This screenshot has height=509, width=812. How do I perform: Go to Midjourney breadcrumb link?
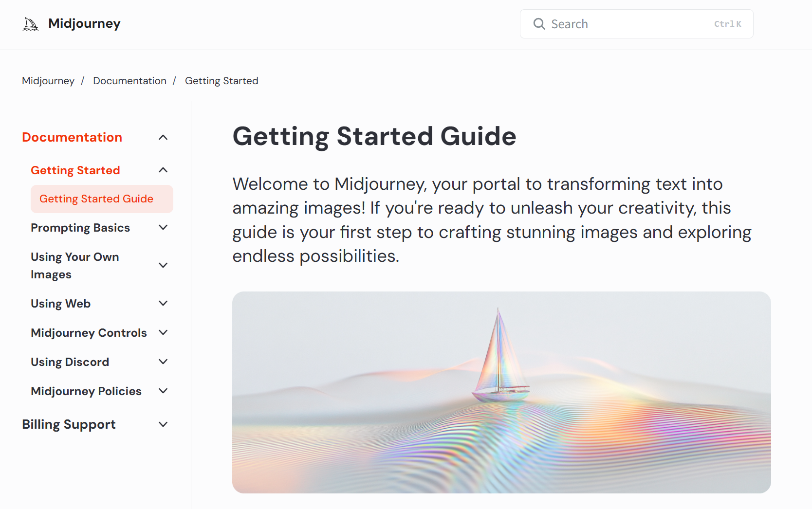coord(48,81)
